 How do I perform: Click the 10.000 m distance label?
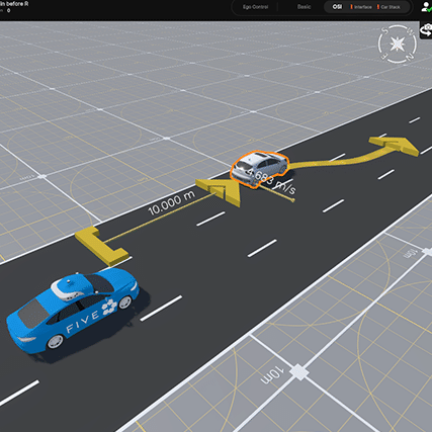click(171, 203)
